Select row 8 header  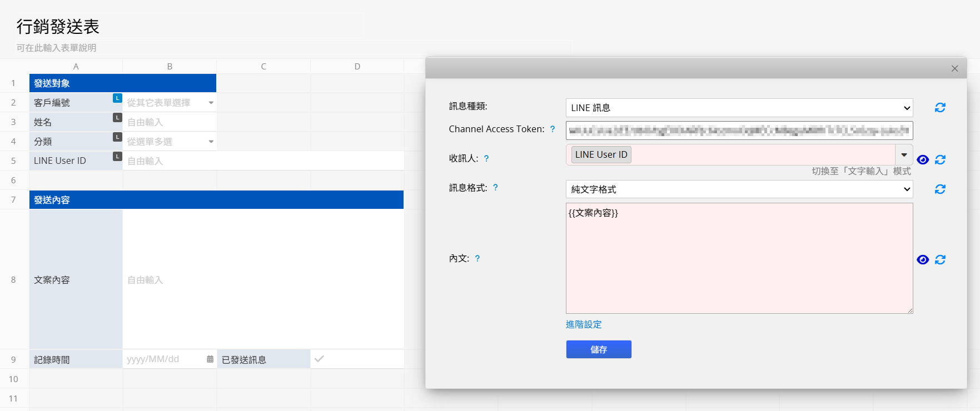(13, 280)
